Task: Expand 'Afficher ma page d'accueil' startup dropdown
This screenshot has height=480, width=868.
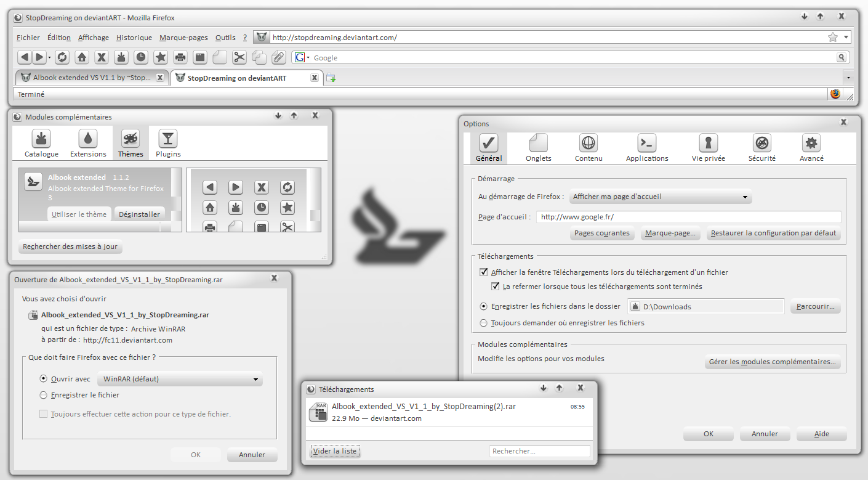Action: point(661,197)
